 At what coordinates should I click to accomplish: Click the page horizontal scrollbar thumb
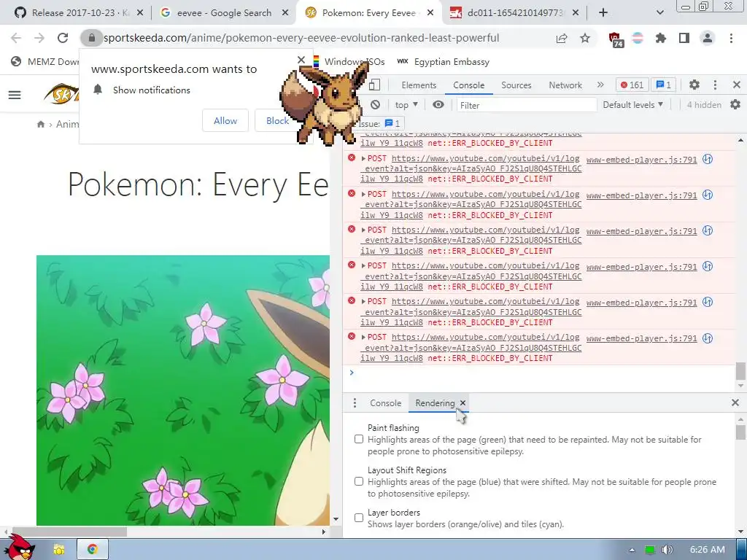pos(69,532)
